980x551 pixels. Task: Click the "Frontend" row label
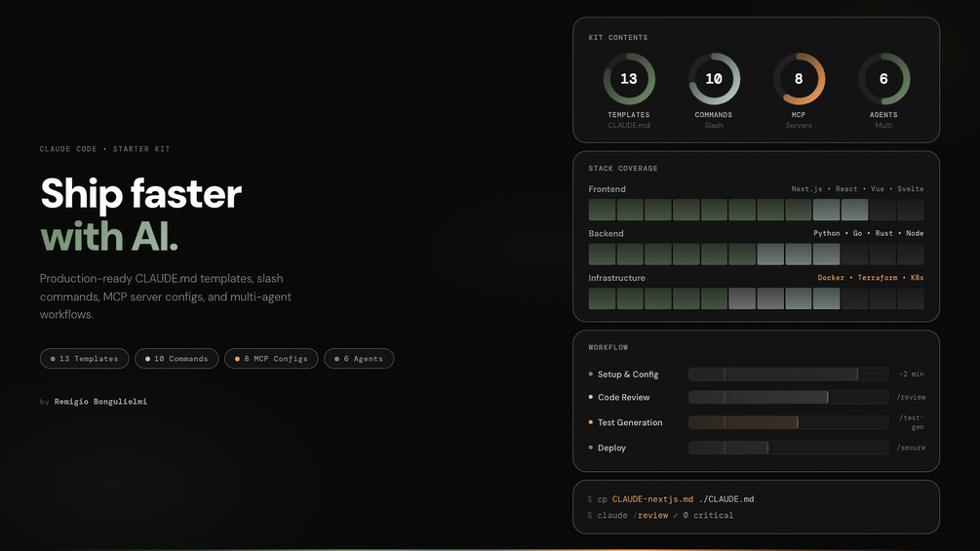607,188
